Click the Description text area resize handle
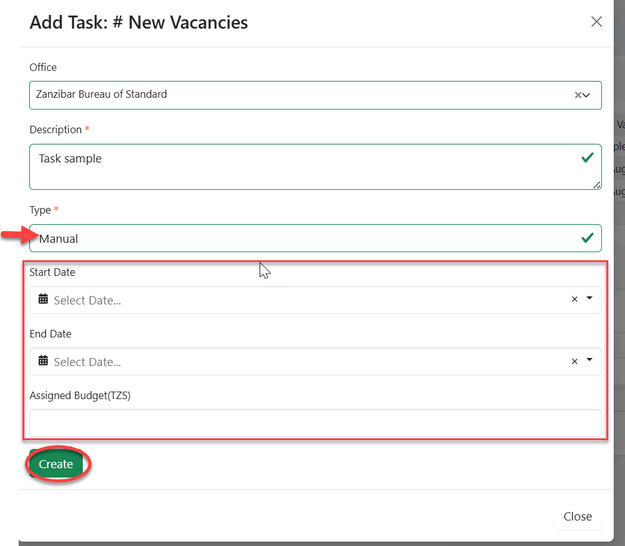 [597, 185]
